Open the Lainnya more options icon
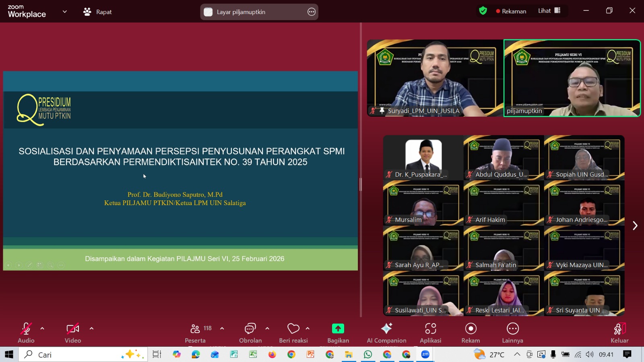The height and width of the screenshot is (362, 644). click(512, 329)
